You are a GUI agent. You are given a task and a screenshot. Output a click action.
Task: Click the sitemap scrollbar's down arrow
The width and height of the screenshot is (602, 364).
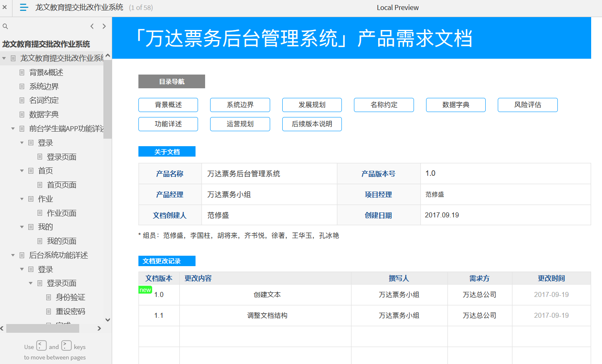tap(108, 320)
